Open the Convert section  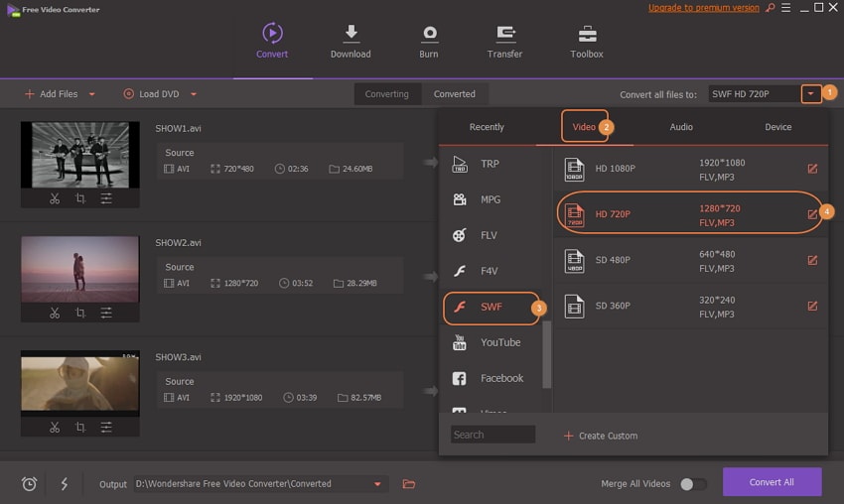point(272,41)
